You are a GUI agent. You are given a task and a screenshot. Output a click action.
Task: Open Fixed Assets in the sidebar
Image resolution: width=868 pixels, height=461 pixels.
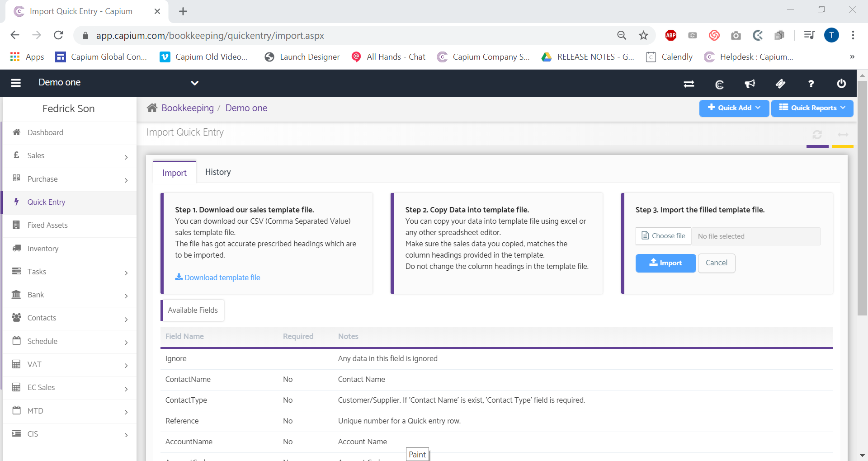pyautogui.click(x=70, y=226)
